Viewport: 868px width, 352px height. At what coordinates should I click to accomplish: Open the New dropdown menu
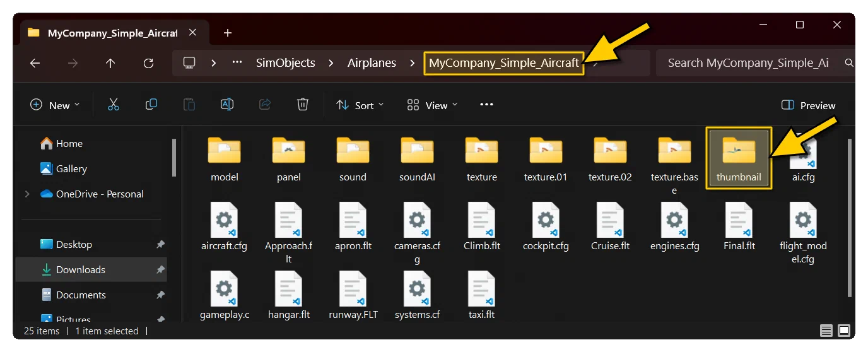click(55, 105)
